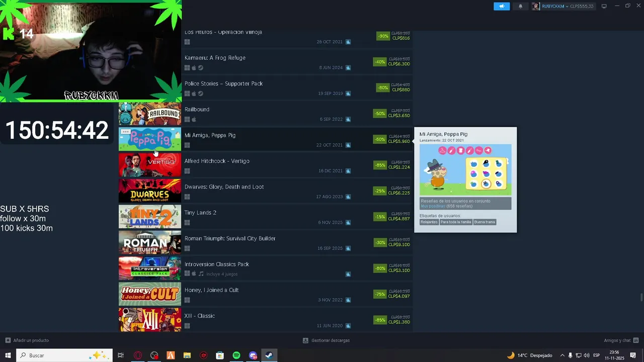Click the wishlist icon on Introversion Classics row

(348, 274)
